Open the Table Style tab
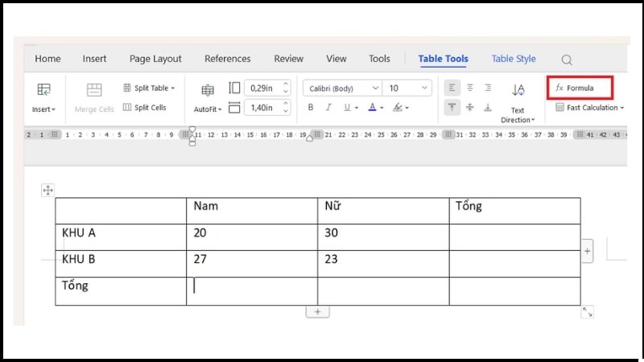 tap(514, 59)
